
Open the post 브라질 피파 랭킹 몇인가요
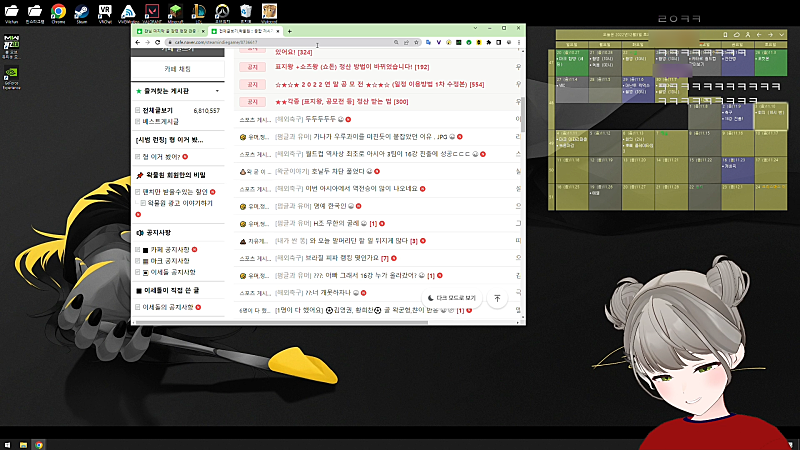click(x=342, y=258)
